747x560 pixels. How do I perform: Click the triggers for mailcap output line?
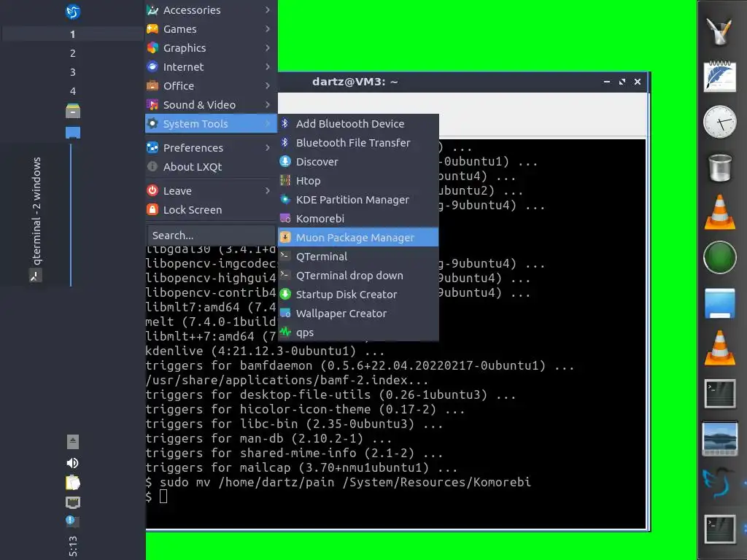pyautogui.click(x=301, y=467)
